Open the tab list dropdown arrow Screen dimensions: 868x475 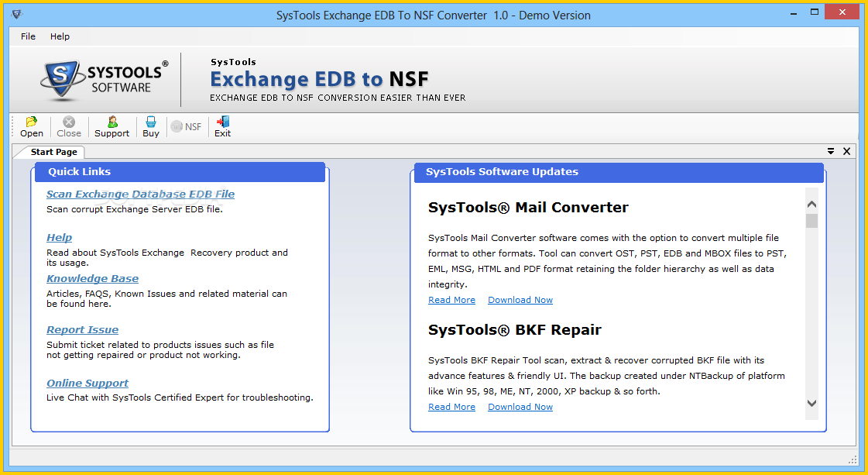tap(830, 151)
